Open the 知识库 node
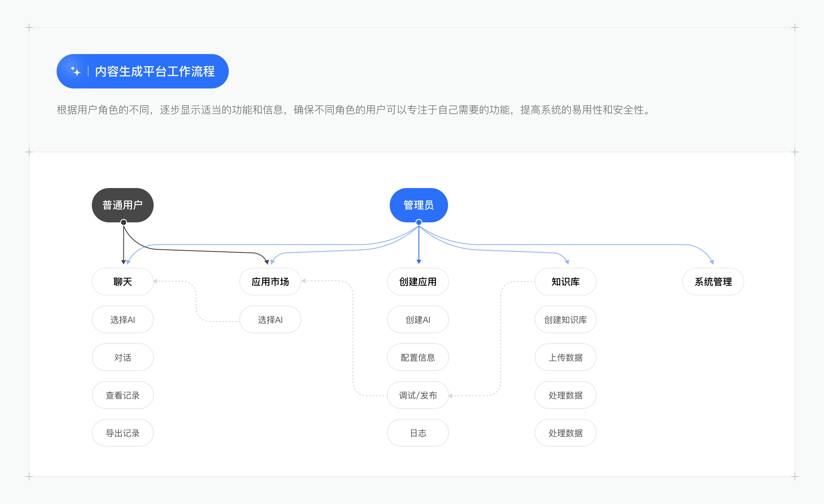Viewport: 824px width, 504px height. click(x=565, y=282)
